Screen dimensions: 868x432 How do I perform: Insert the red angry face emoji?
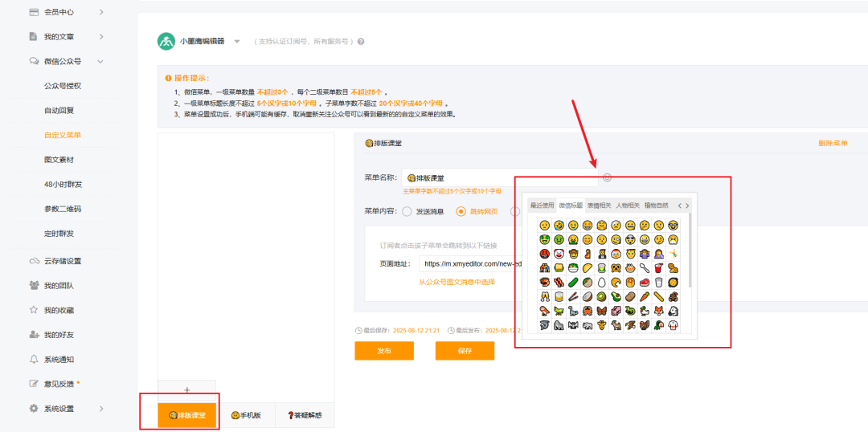click(x=544, y=254)
